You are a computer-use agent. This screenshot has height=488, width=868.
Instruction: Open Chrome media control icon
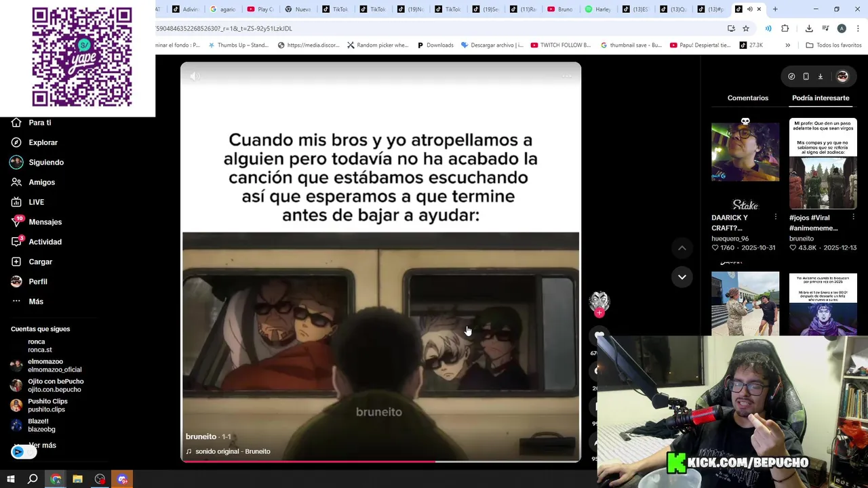pyautogui.click(x=825, y=28)
